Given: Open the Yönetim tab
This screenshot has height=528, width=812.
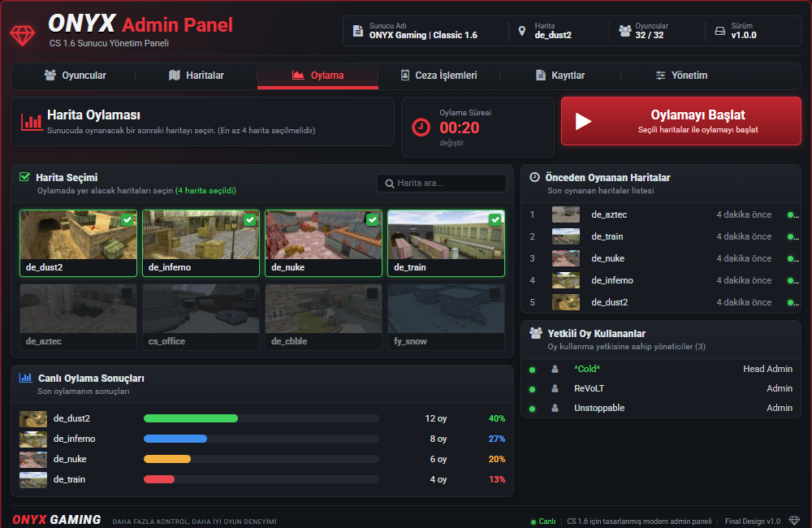Looking at the screenshot, I should 681,76.
